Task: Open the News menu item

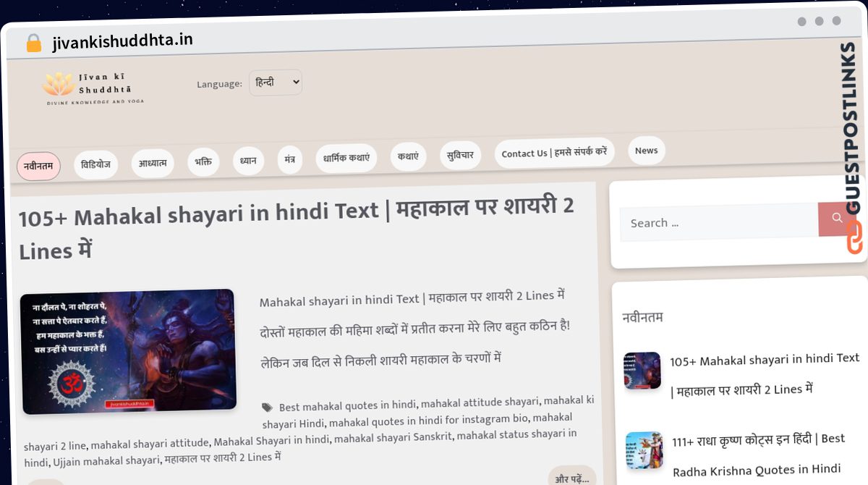Action: click(646, 150)
